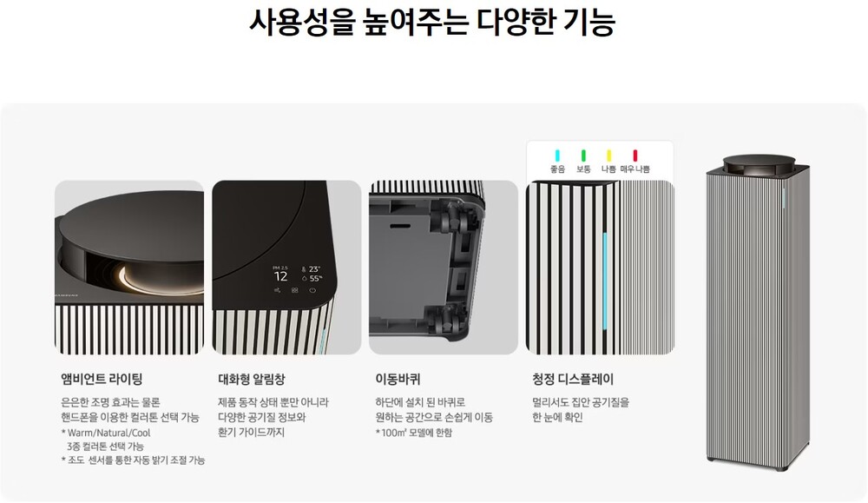Open the interactive display panel thumbnail
The height and width of the screenshot is (503, 868).
(x=286, y=268)
